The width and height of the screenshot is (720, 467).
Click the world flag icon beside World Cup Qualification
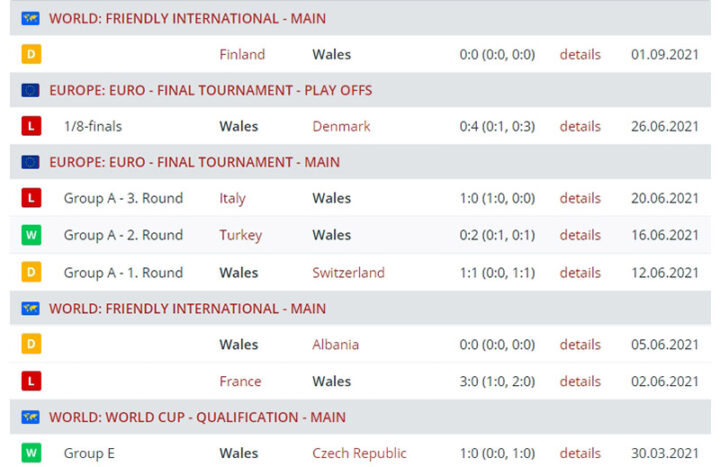pos(31,417)
